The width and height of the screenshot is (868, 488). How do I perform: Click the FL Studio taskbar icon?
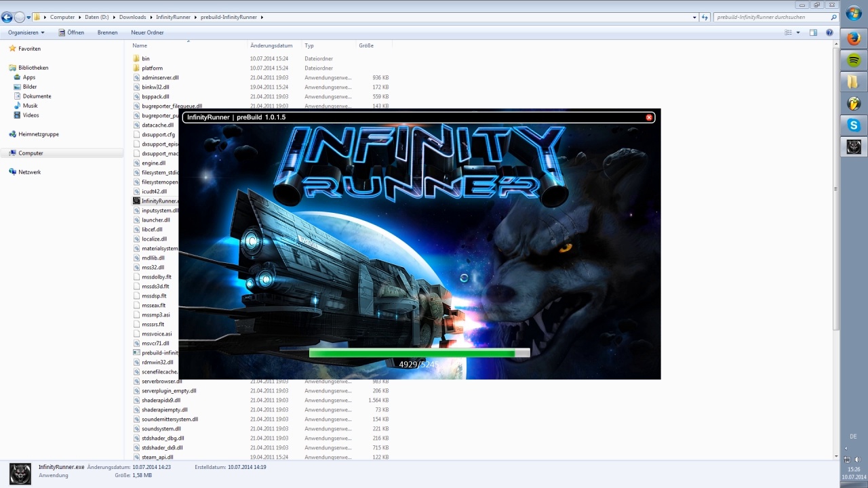[854, 104]
